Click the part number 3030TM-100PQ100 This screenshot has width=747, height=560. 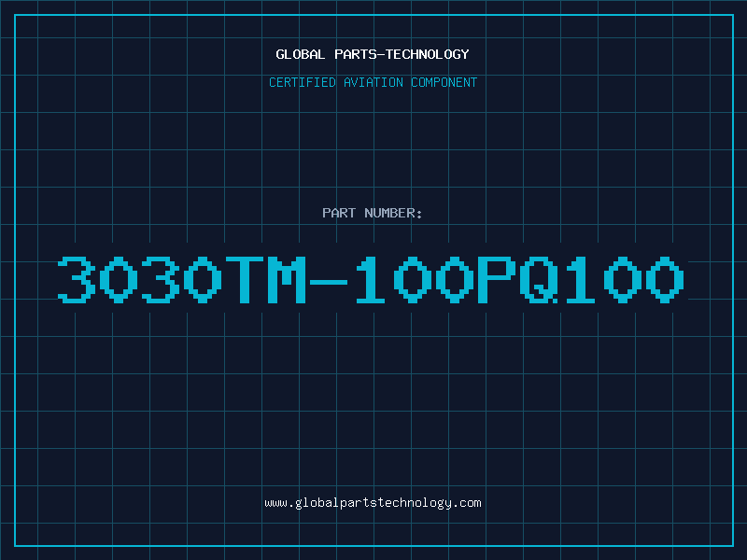click(371, 280)
